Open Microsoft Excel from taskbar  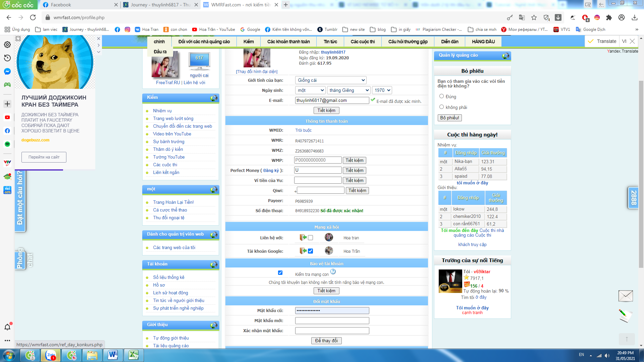coord(133,355)
